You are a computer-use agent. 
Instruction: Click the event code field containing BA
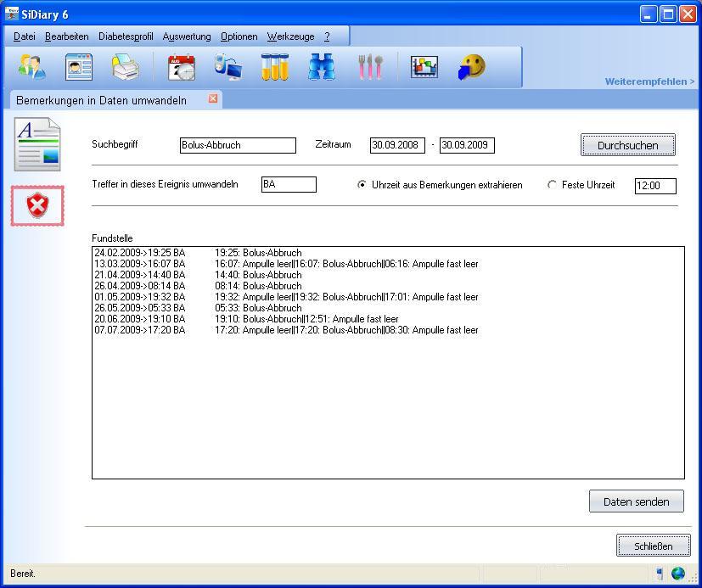(x=289, y=184)
